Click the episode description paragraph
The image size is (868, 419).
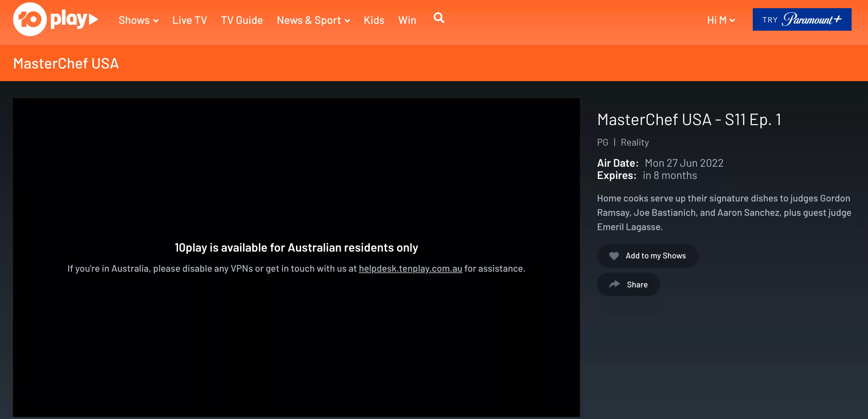tap(724, 212)
